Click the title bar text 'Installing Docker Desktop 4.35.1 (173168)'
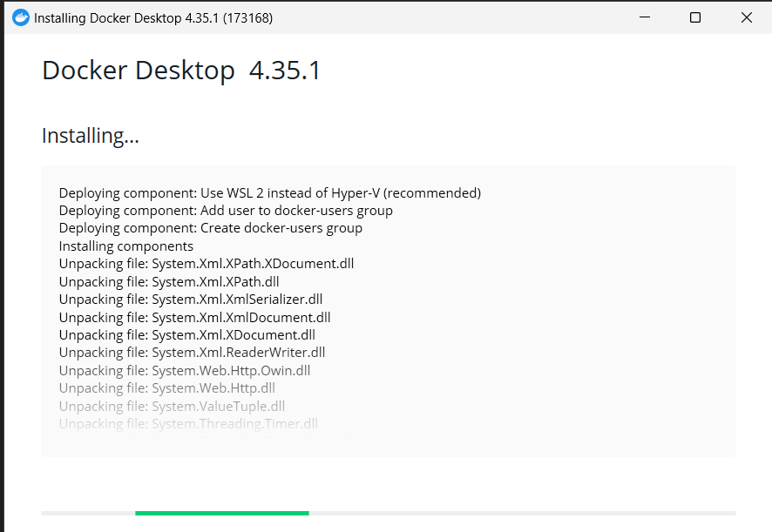Screen dimensions: 772x532 click(x=153, y=18)
